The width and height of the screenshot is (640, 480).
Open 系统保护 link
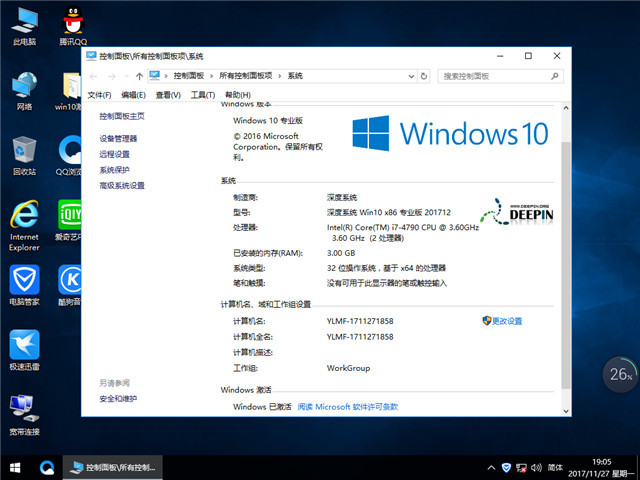114,170
